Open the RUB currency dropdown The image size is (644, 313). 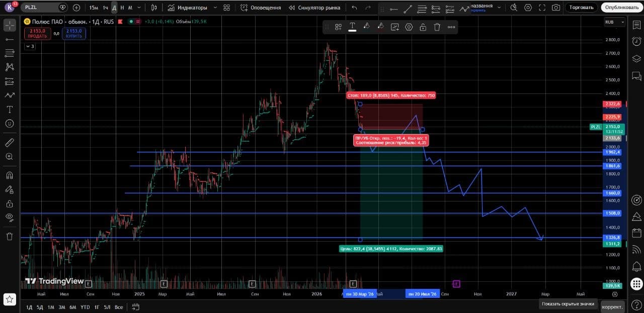tap(614, 22)
